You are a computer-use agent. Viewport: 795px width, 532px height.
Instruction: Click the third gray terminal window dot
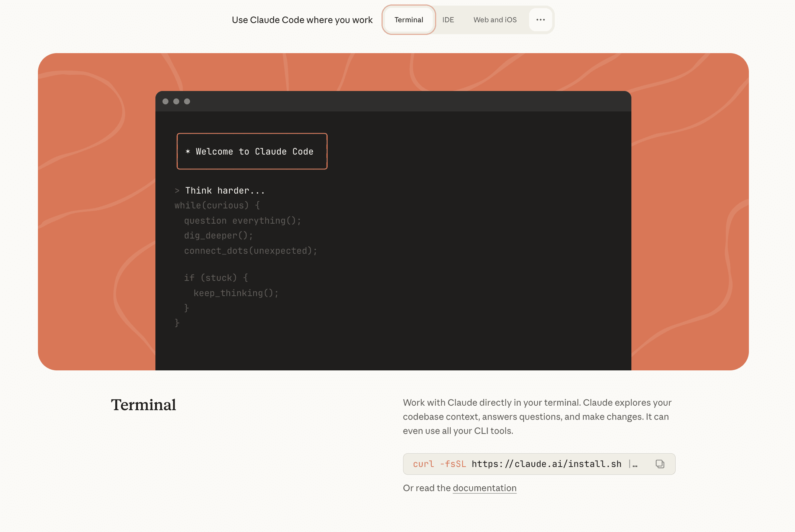click(x=187, y=101)
